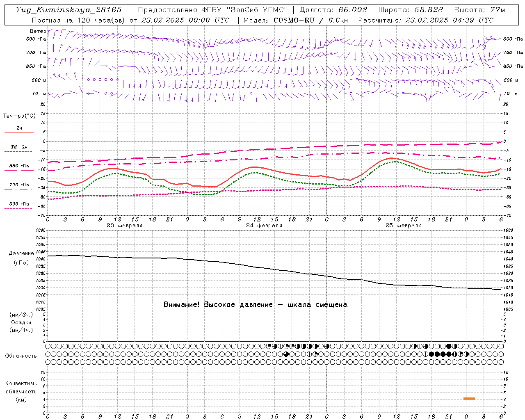Screen dimensions: 525x420
Task: Click the 'Рассчитано: 23.02.2025 04:39 UTC' timestamp
Action: [x=426, y=20]
